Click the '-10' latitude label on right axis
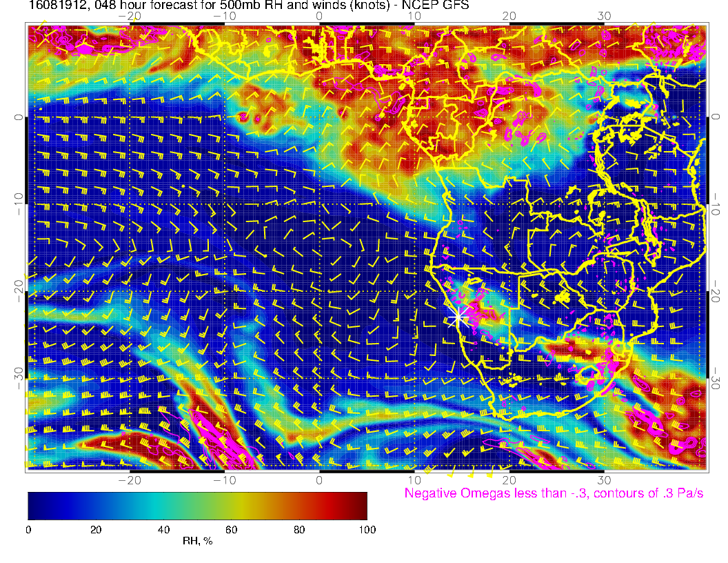 [716, 204]
